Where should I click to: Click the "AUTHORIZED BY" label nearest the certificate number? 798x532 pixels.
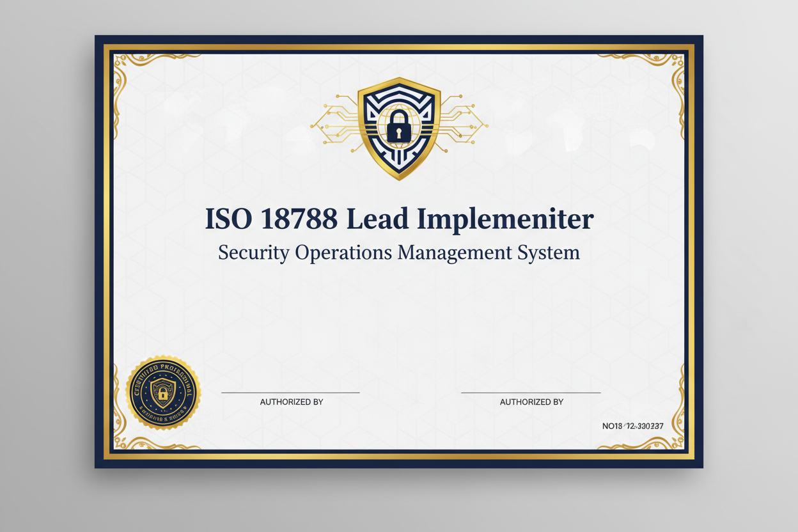[531, 402]
